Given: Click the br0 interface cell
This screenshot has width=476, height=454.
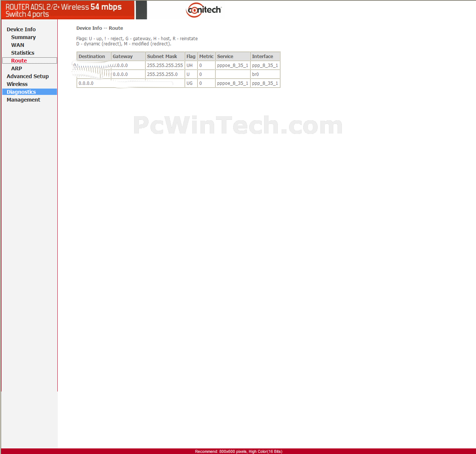Looking at the screenshot, I should point(265,74).
